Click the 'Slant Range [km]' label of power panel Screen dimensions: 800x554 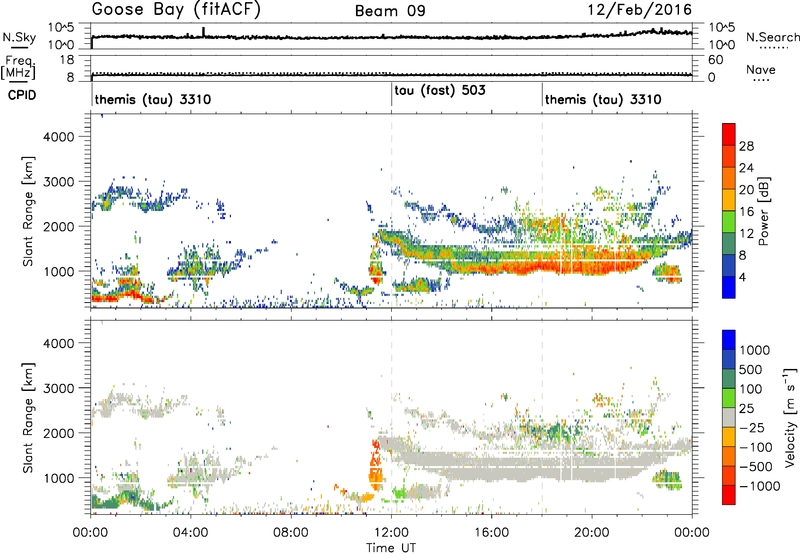coord(29,211)
